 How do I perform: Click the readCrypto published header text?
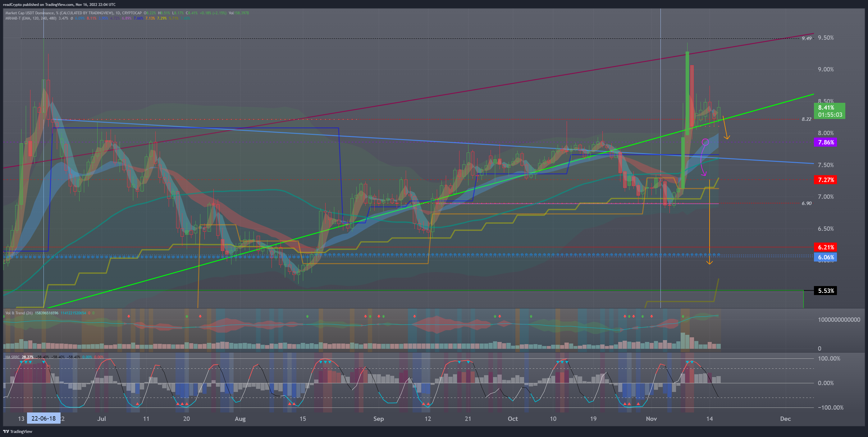click(x=59, y=4)
